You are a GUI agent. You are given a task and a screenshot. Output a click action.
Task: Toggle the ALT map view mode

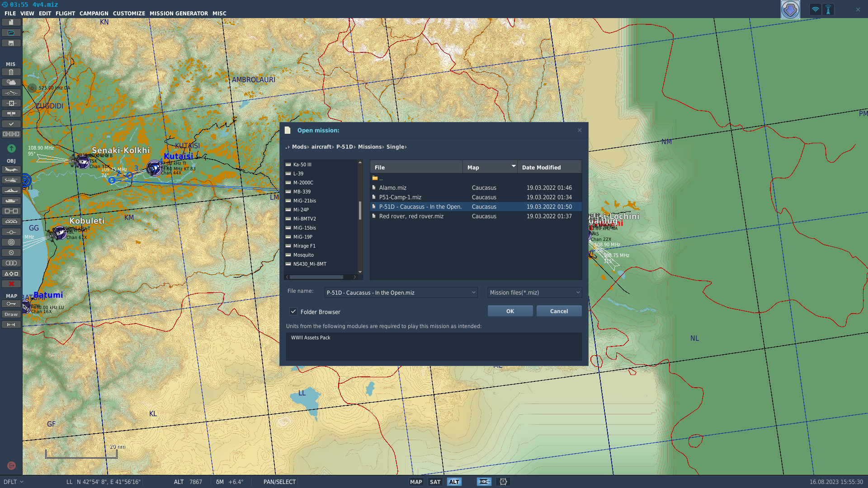[454, 482]
